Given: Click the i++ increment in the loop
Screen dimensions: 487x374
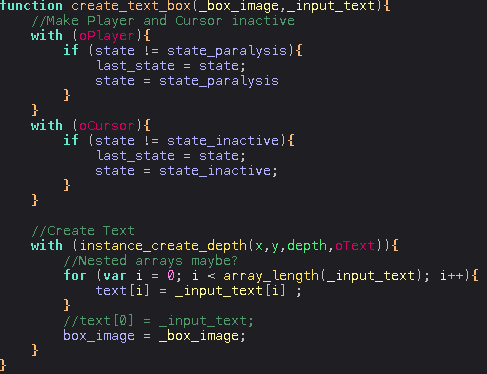Looking at the screenshot, I should 452,276.
